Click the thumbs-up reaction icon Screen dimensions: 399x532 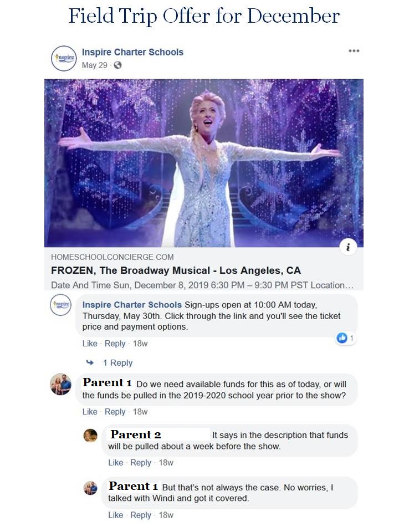tap(342, 338)
